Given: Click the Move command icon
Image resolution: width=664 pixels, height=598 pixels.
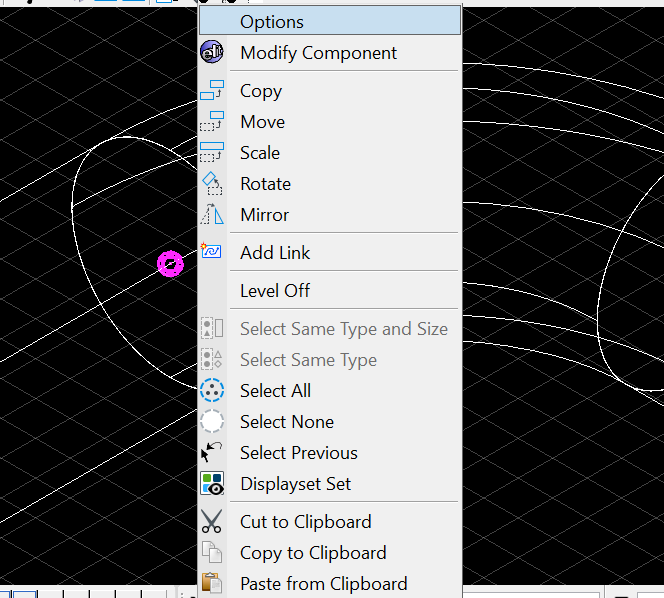Looking at the screenshot, I should click(212, 121).
